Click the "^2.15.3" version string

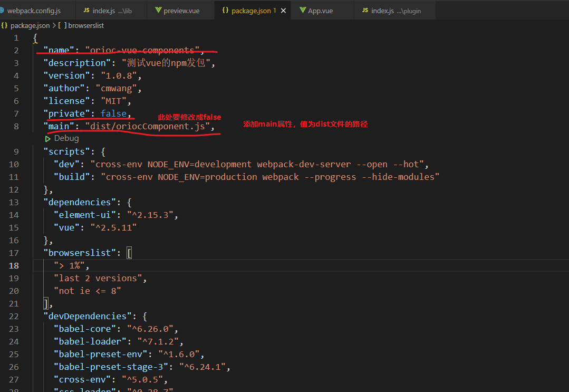(x=150, y=215)
